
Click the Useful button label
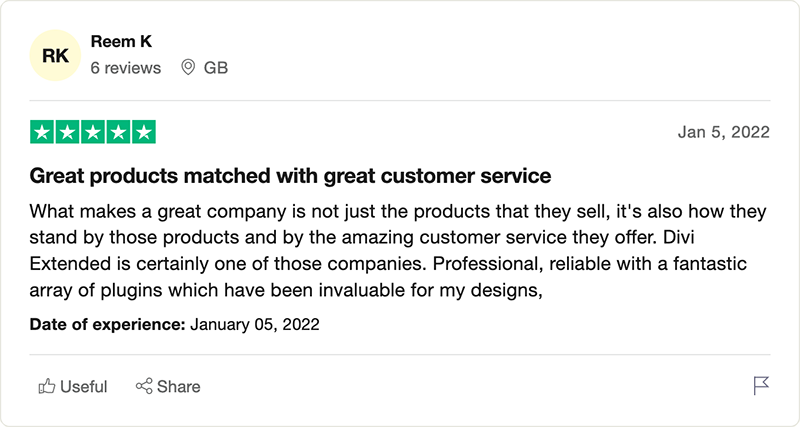coord(84,387)
